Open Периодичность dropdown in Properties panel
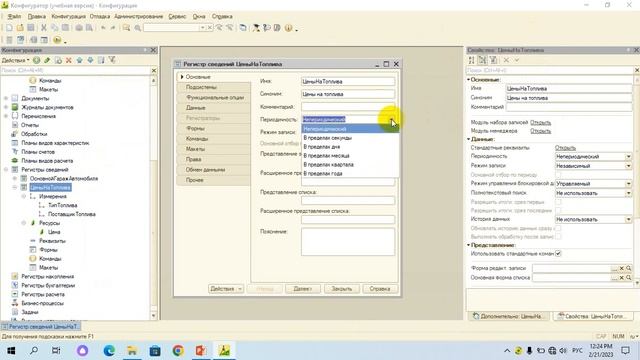This screenshot has width=640, height=360. click(628, 157)
